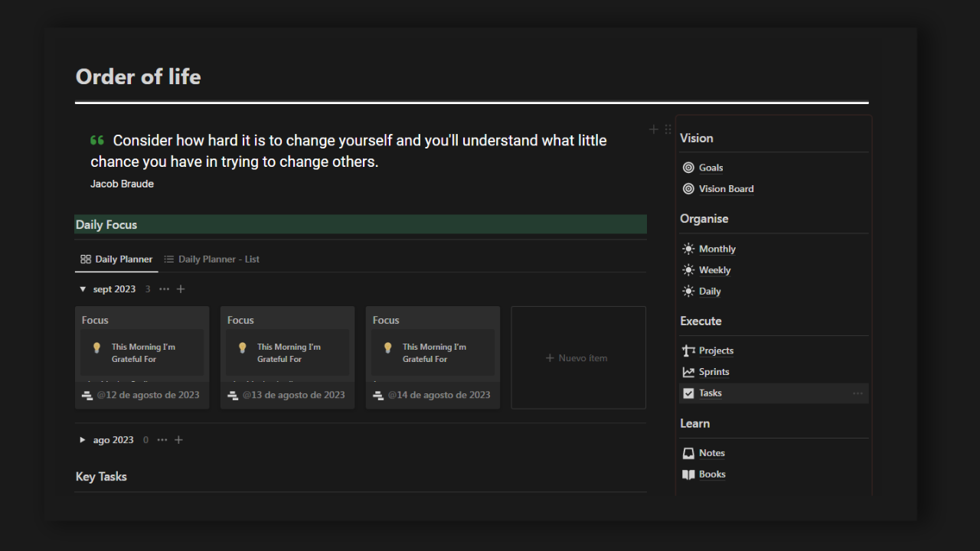This screenshot has height=551, width=980.
Task: Click the target icon beside Goals
Action: 688,168
